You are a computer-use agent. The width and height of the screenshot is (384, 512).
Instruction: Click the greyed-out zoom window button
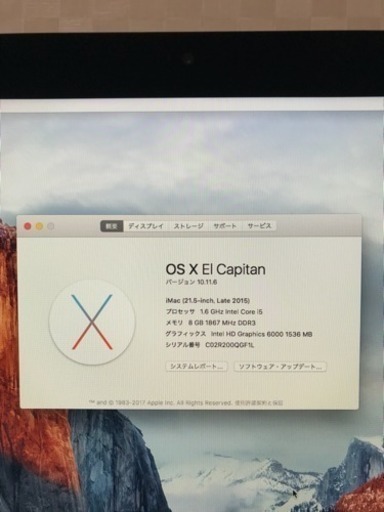[51, 226]
